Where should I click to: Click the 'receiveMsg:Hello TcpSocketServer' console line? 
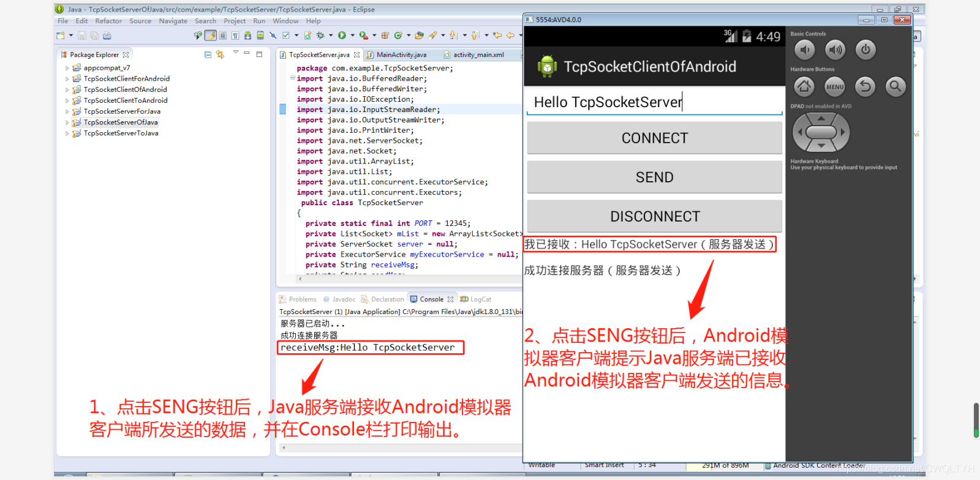point(367,347)
